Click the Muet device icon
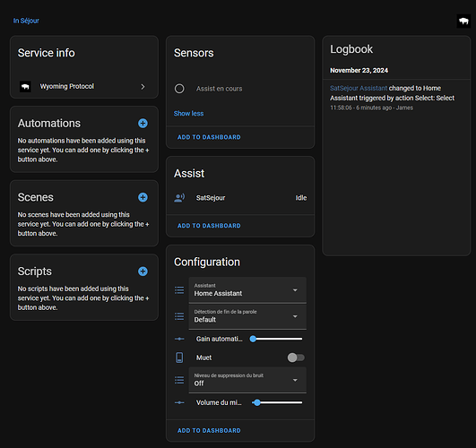 coord(179,358)
